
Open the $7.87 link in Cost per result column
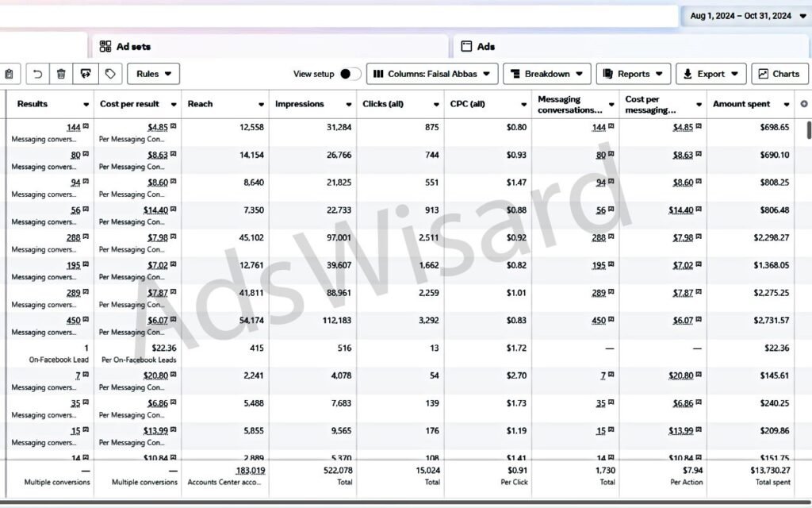coord(158,293)
